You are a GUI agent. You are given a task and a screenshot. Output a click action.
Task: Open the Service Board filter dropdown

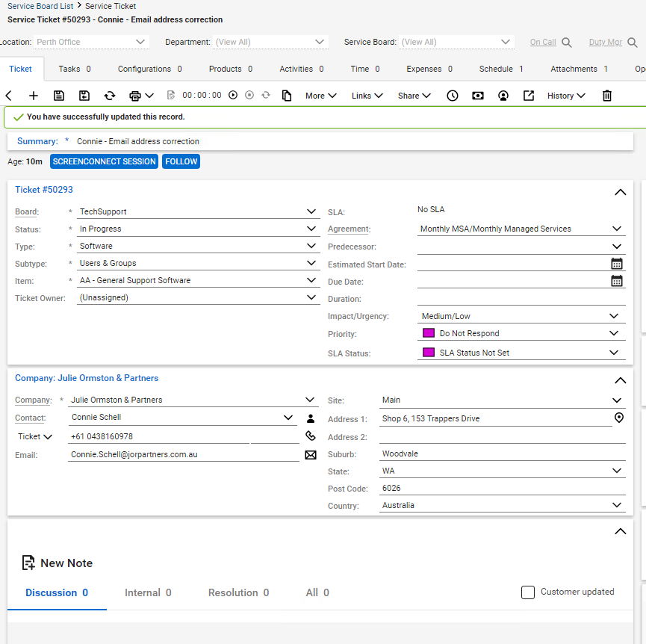pyautogui.click(x=456, y=42)
